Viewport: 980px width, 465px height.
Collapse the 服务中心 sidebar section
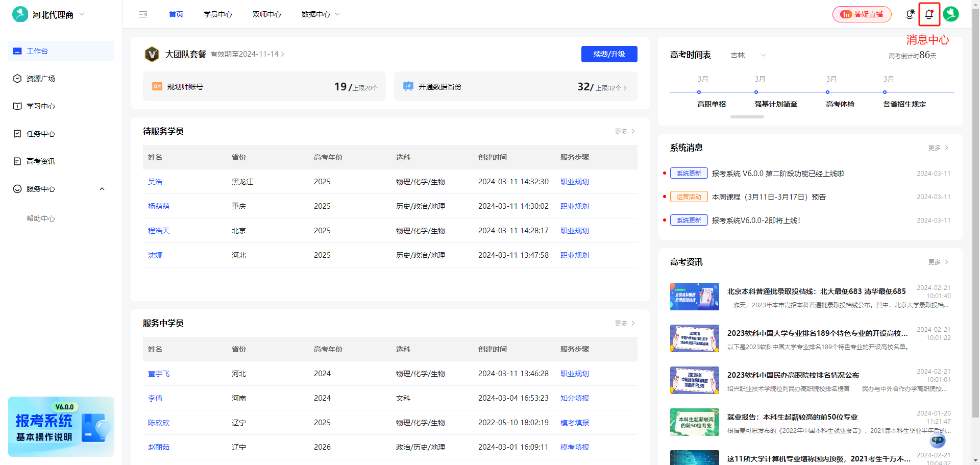click(102, 189)
